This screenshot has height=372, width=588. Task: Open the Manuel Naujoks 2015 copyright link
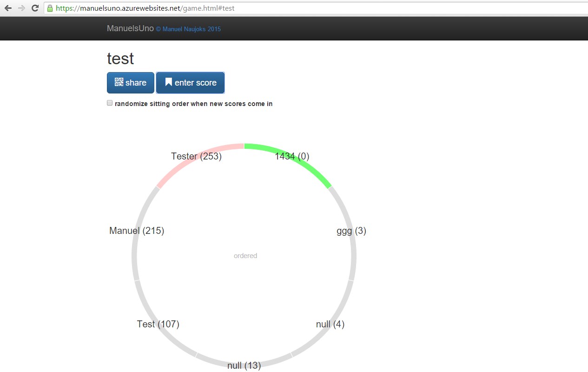click(188, 29)
